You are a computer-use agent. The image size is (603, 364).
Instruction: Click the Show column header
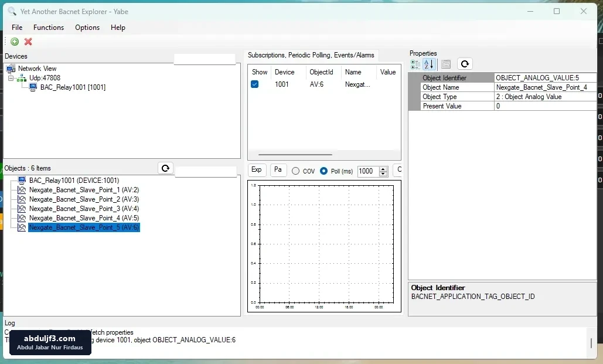pyautogui.click(x=260, y=72)
